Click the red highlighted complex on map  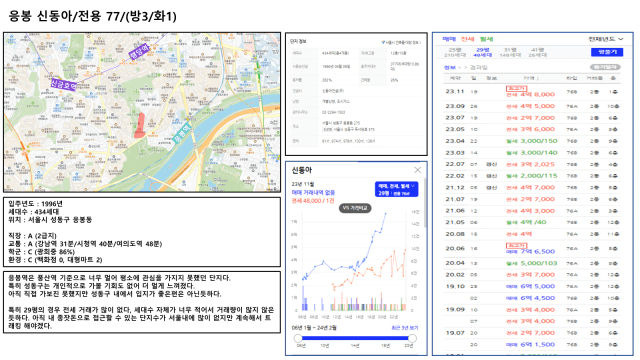[140, 125]
